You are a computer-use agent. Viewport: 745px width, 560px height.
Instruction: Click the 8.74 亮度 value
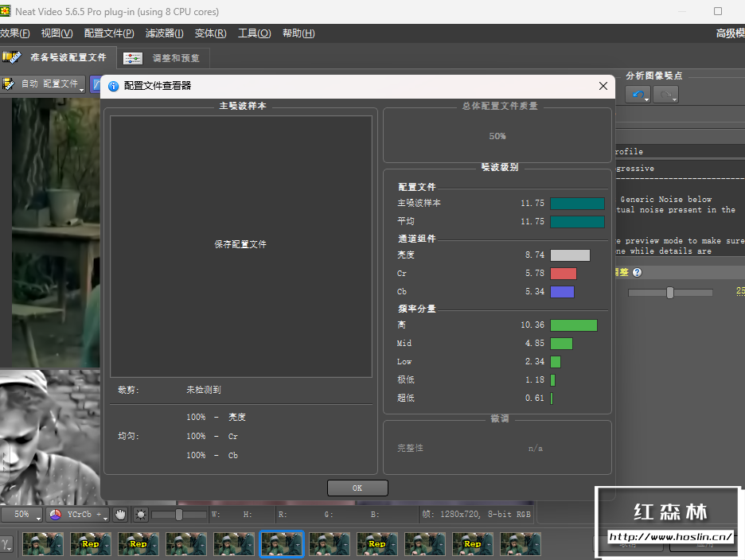point(535,255)
